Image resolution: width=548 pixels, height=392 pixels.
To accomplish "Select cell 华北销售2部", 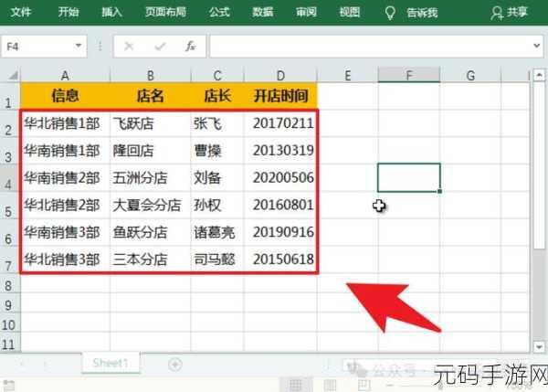I will (66, 205).
